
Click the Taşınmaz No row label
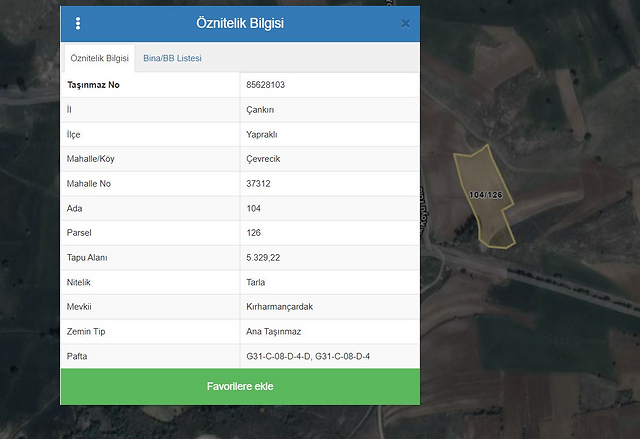coord(94,85)
